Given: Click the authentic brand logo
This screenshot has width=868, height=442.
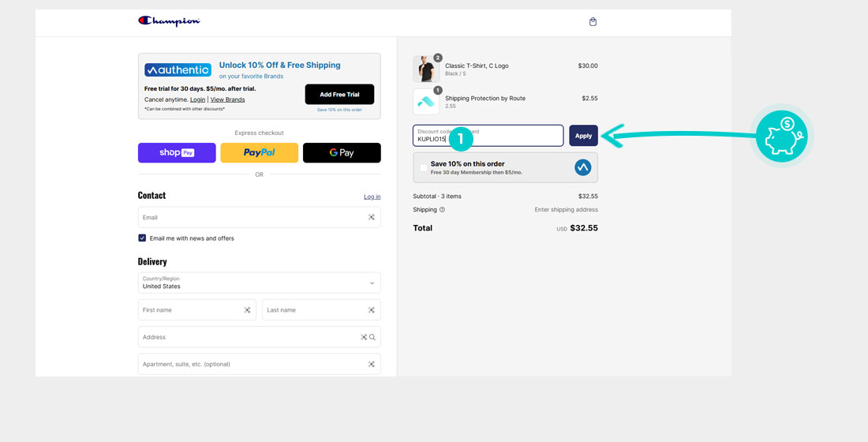Looking at the screenshot, I should click(178, 69).
